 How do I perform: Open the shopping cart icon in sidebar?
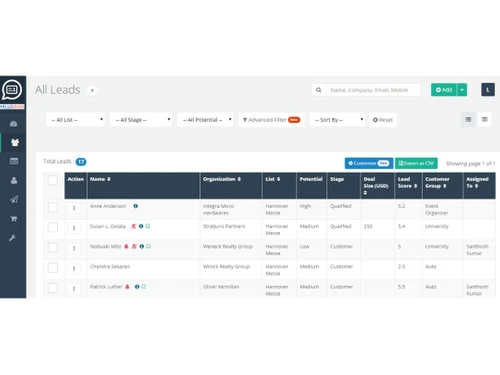tap(14, 219)
